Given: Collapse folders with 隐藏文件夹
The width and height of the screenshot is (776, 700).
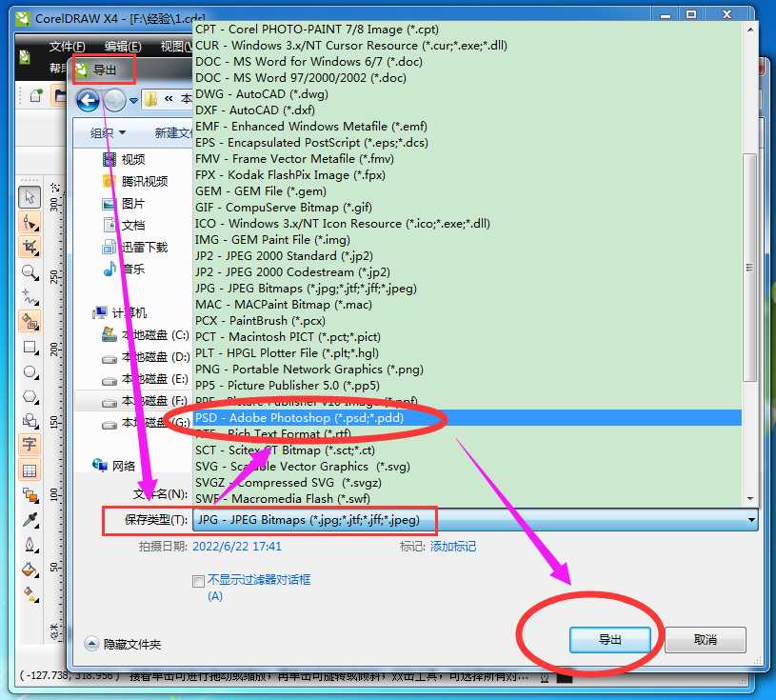Looking at the screenshot, I should click(x=122, y=644).
